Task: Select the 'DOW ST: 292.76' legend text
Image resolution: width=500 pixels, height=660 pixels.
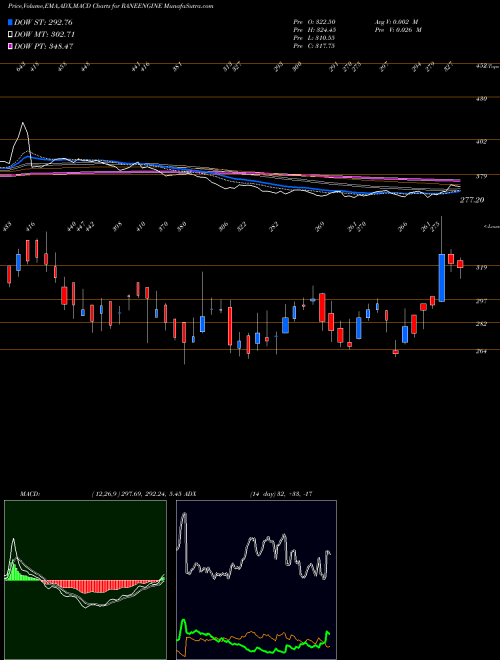Action: click(44, 22)
